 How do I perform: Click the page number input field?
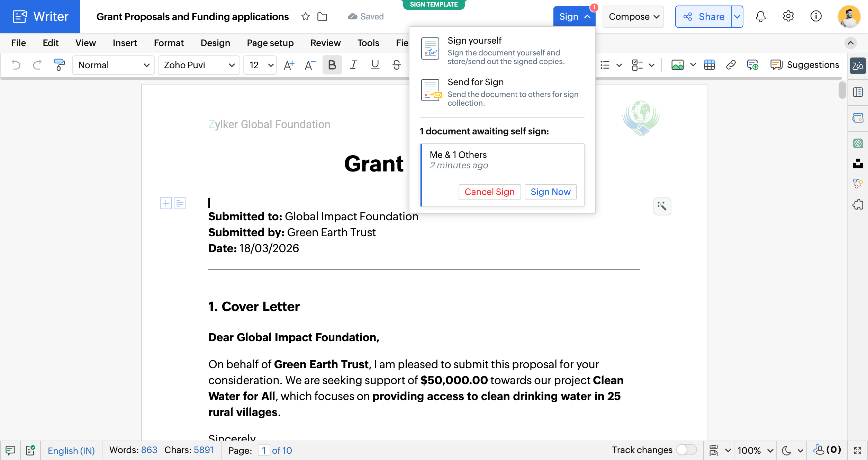coord(264,450)
